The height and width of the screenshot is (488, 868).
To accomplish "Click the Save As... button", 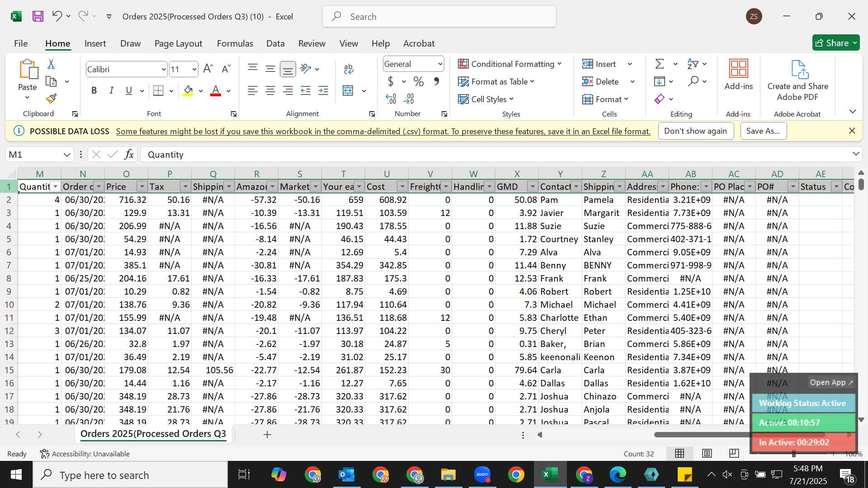I will click(763, 131).
